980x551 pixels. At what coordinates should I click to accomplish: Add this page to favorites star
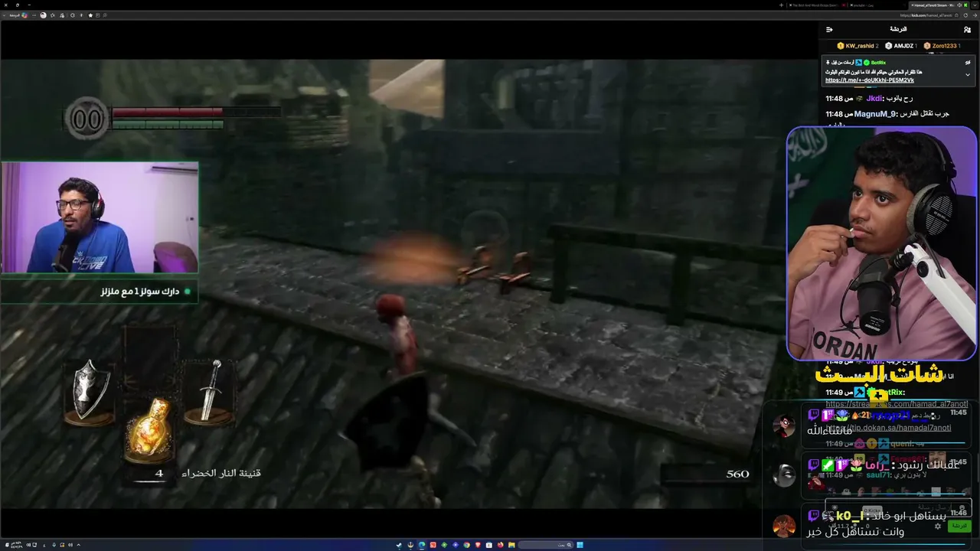point(90,15)
